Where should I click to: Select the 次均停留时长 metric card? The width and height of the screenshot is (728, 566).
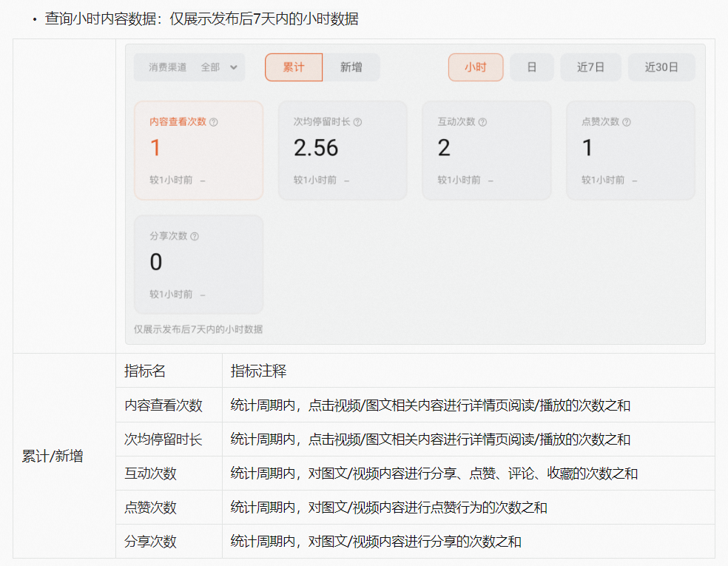coord(343,150)
